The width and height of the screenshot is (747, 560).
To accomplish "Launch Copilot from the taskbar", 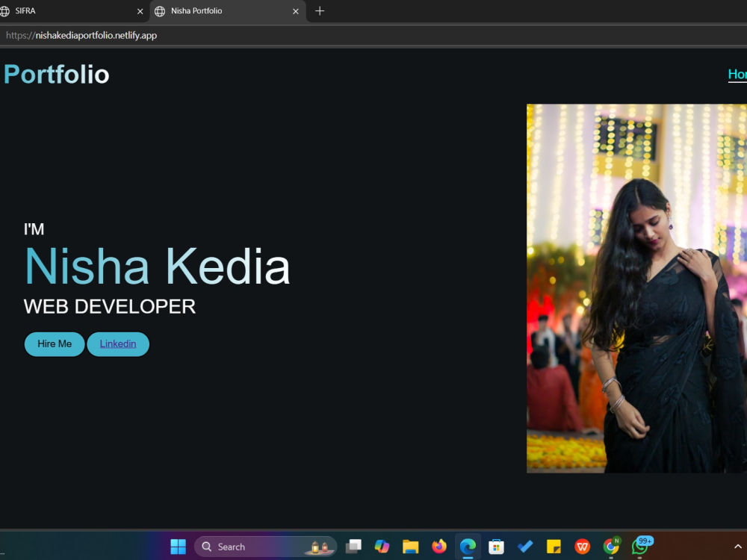I will click(x=382, y=547).
